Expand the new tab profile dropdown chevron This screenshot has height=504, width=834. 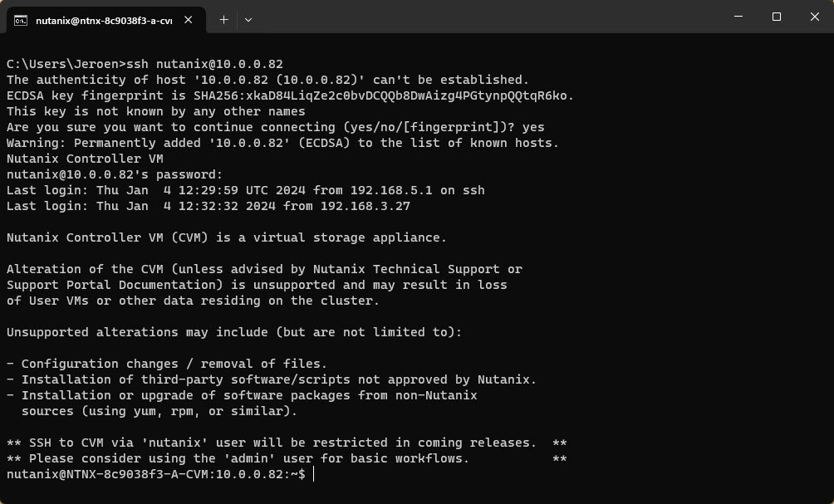click(x=248, y=20)
